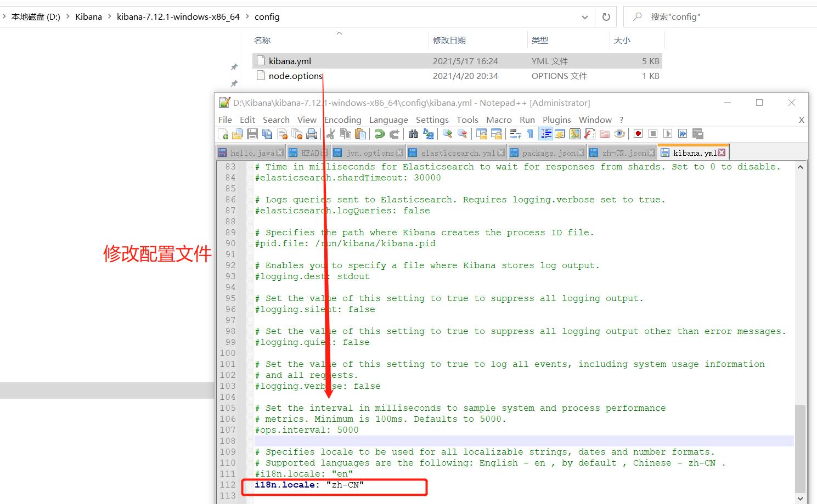Viewport: 817px width, 504px height.
Task: Click the Copy toolbar icon
Action: 346,134
